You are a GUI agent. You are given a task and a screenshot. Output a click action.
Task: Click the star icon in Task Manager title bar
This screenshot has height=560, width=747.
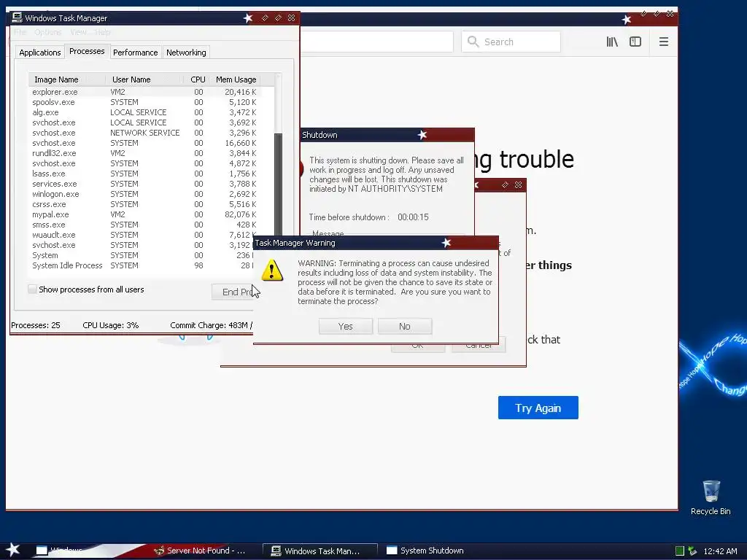point(248,18)
